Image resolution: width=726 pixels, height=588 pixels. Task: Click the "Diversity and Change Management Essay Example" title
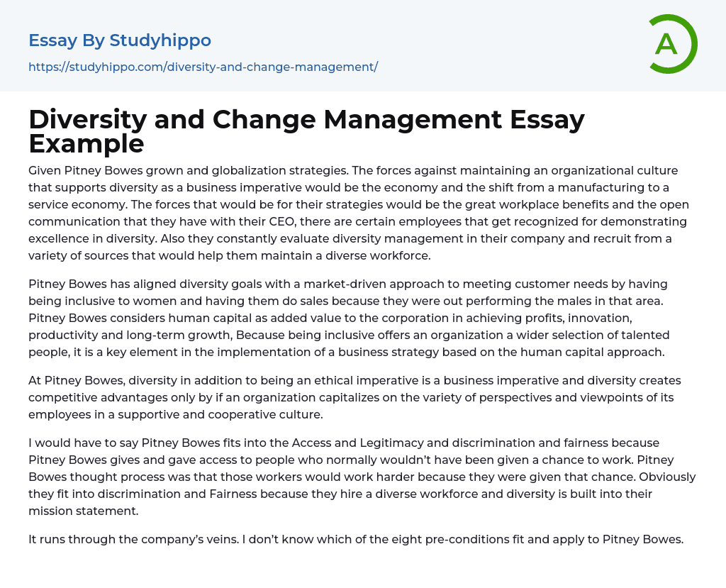(306, 131)
